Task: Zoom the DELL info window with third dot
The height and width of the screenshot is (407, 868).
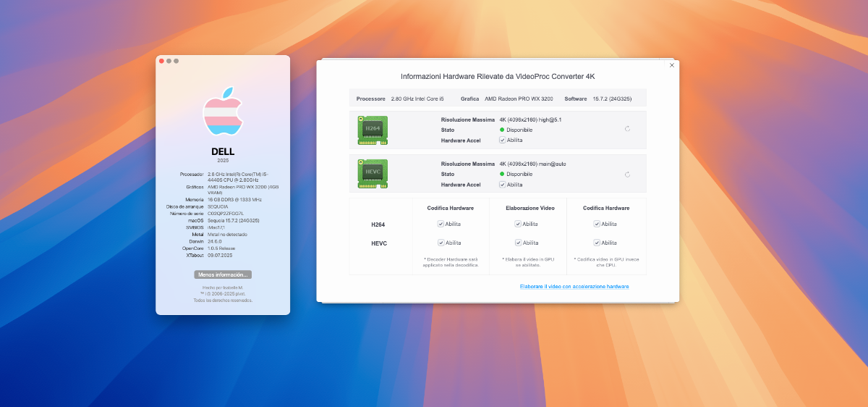Action: coord(176,61)
